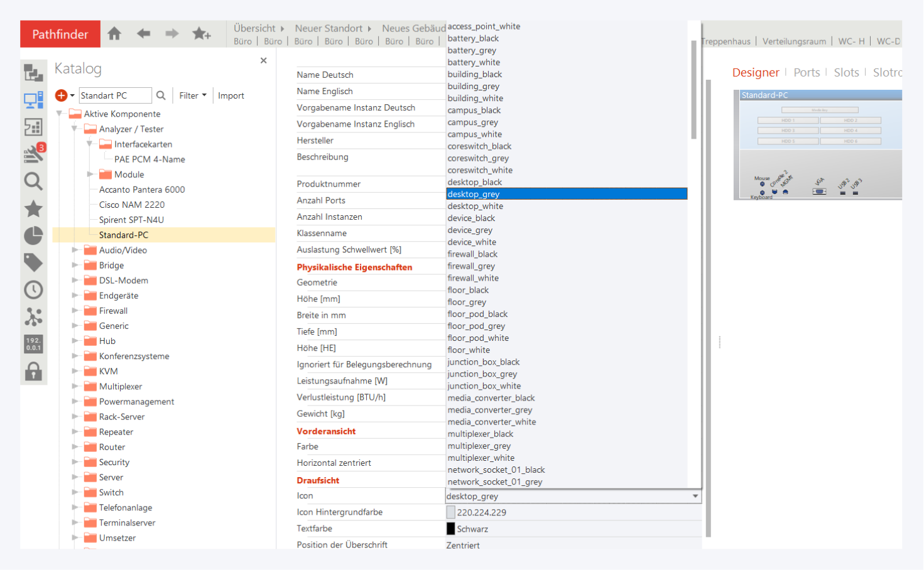Click the Standart PC search input field
Viewport: 924px width, 570px height.
coord(115,95)
